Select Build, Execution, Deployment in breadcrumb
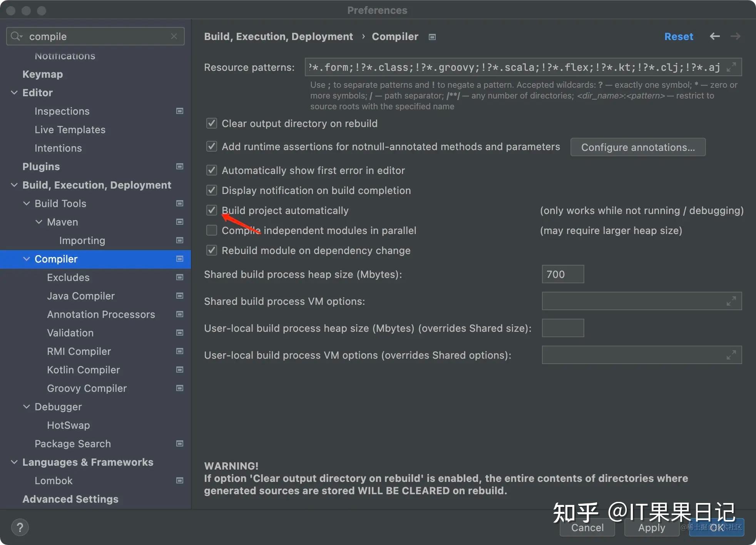The height and width of the screenshot is (545, 756). pyautogui.click(x=278, y=36)
